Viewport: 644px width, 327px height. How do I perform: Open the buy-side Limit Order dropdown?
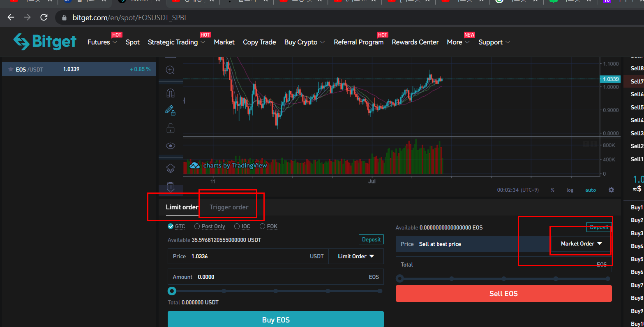(356, 256)
